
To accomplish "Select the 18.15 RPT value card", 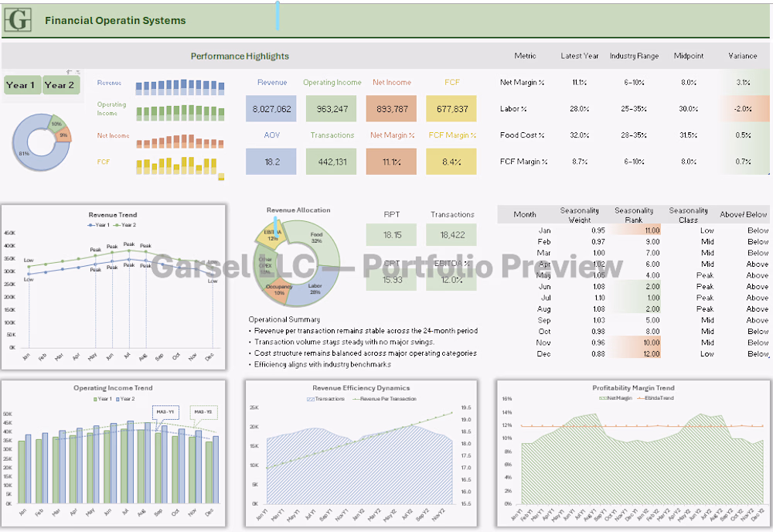I will 392,235.
